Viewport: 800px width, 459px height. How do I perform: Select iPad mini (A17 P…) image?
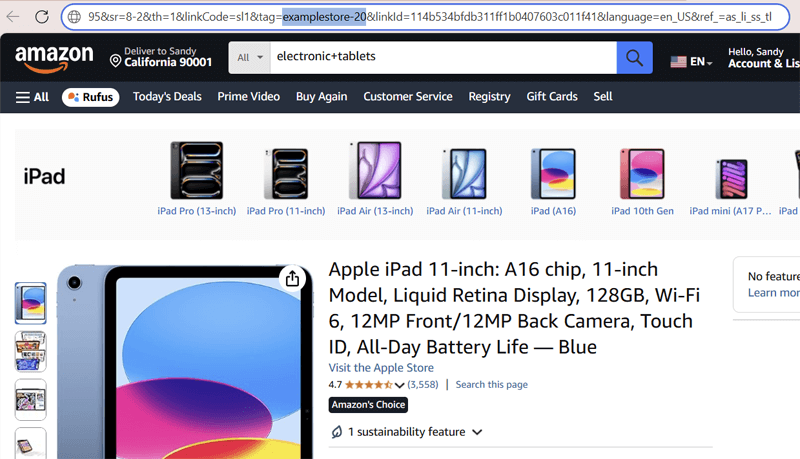click(x=731, y=179)
